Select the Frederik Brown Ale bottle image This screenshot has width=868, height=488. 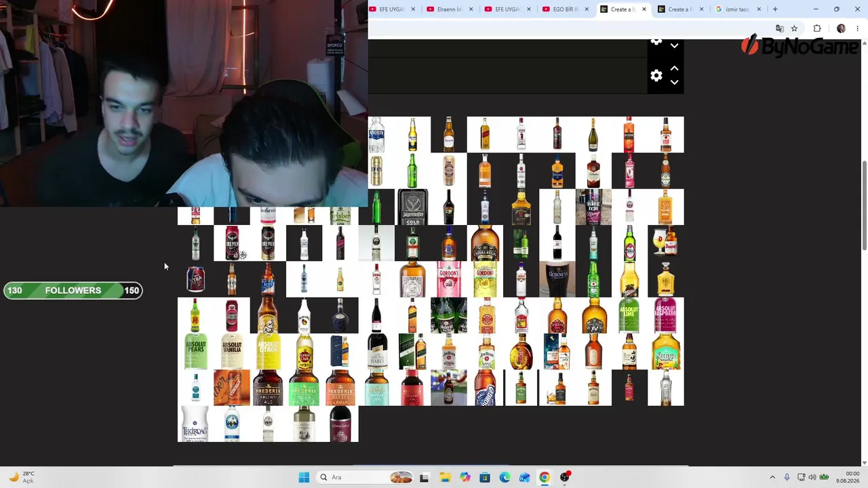point(268,388)
